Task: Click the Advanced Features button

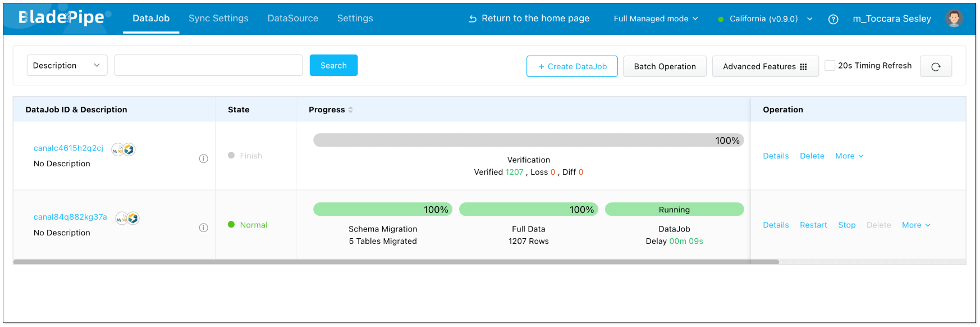Action: click(764, 66)
